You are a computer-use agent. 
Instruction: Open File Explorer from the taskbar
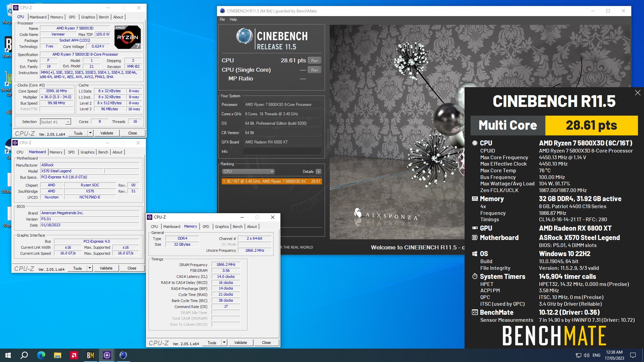tap(58, 355)
